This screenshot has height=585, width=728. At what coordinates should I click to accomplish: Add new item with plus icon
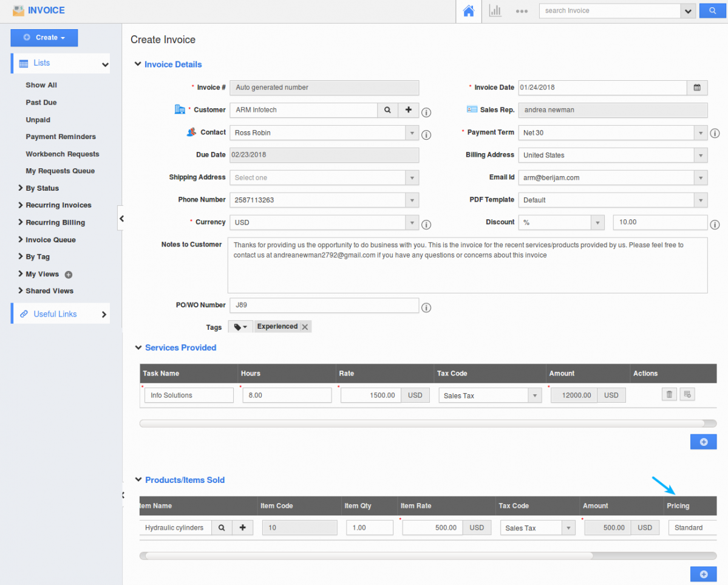pos(242,528)
